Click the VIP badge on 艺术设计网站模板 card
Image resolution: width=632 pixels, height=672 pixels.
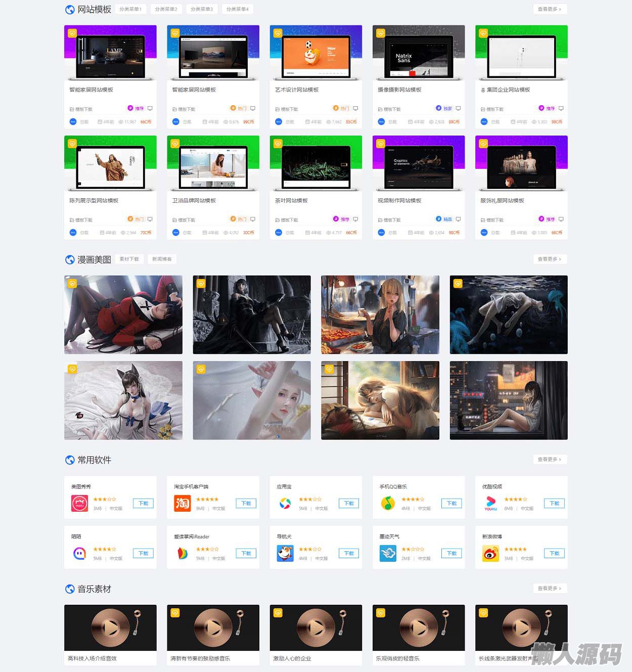278,33
